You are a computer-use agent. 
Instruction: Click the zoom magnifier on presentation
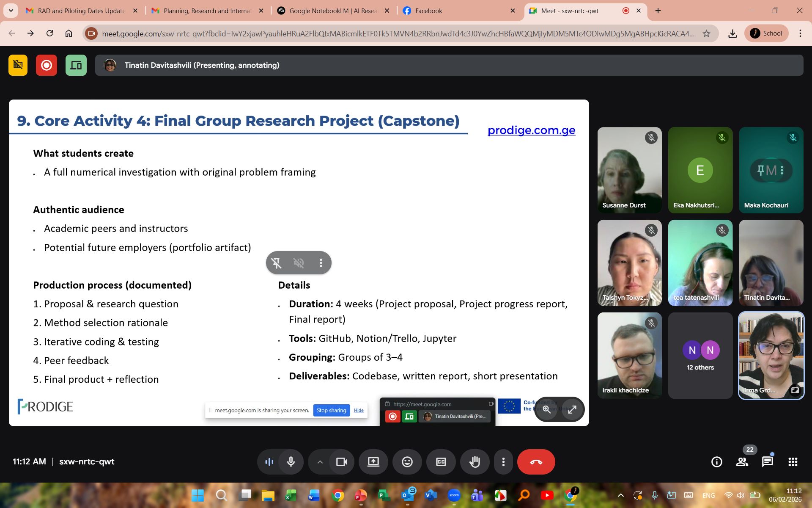click(x=546, y=409)
